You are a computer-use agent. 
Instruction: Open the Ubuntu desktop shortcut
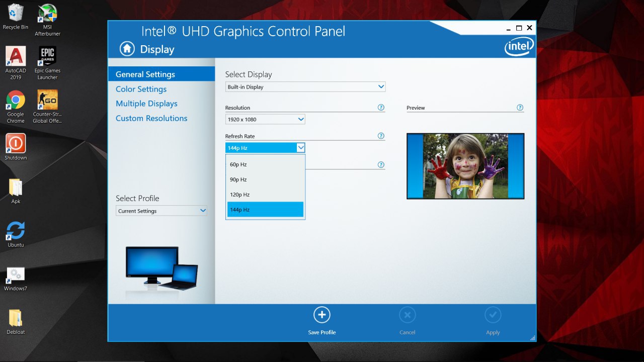16,234
